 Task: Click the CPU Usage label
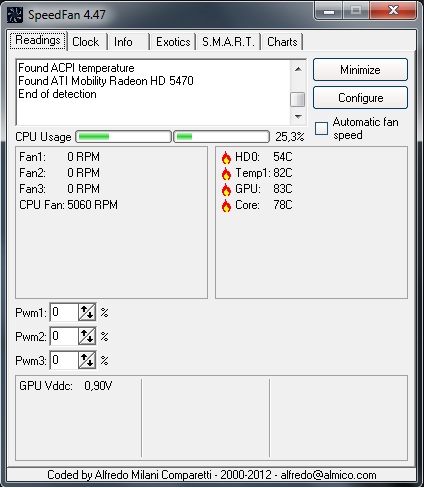coord(43,137)
